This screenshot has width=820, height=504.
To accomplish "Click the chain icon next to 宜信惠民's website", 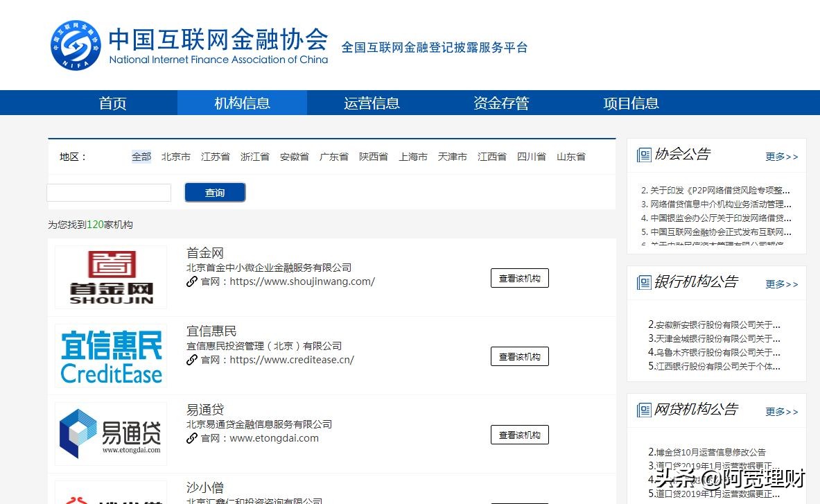I will pos(192,360).
